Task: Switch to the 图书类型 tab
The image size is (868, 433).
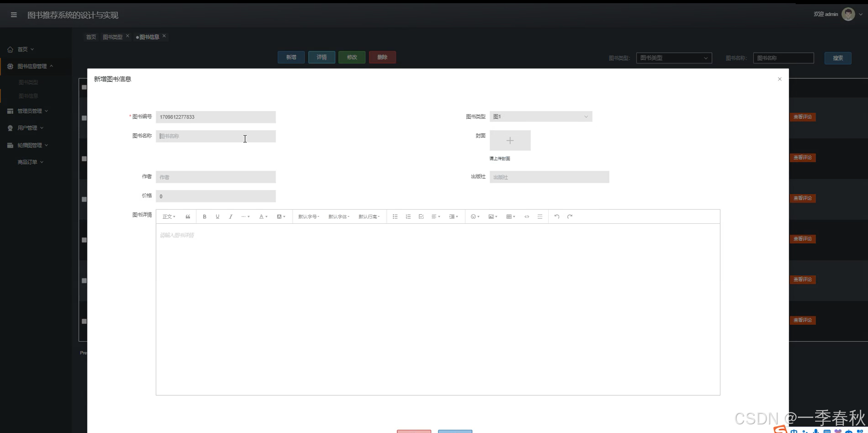Action: pos(112,37)
